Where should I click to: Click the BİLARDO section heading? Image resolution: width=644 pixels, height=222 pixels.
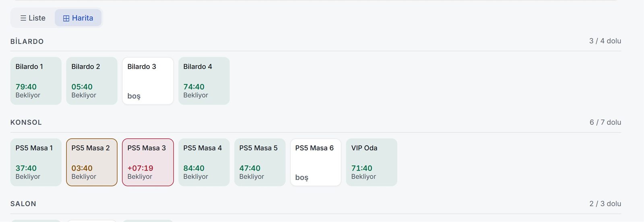tap(27, 41)
